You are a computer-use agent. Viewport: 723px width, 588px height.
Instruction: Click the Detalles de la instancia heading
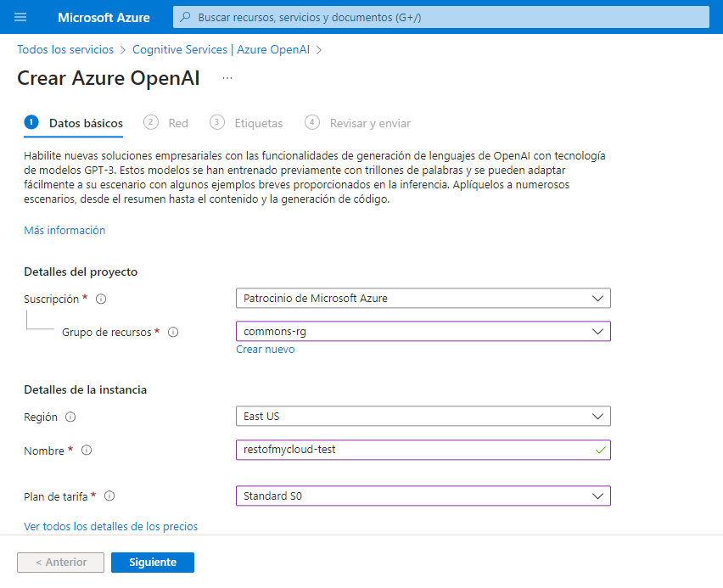[x=86, y=390]
